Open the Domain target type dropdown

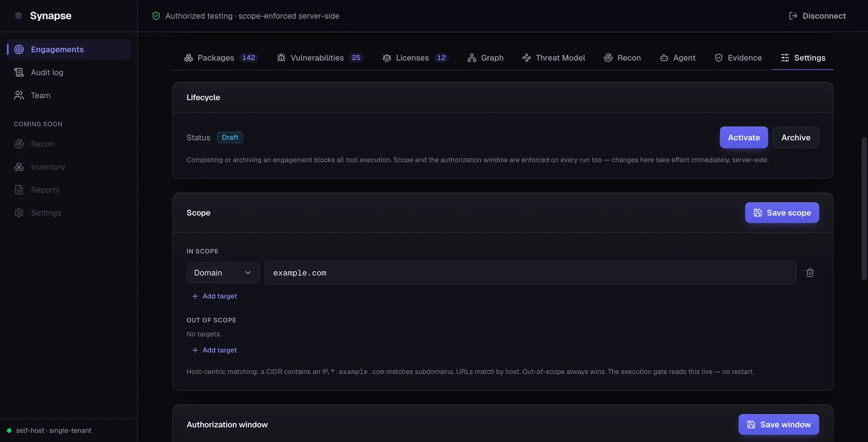(223, 273)
